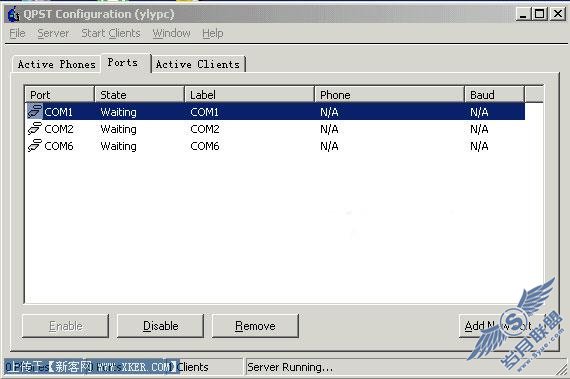This screenshot has height=379, width=570.
Task: Click the Baud N/A cell in COM1 row
Action: click(479, 112)
